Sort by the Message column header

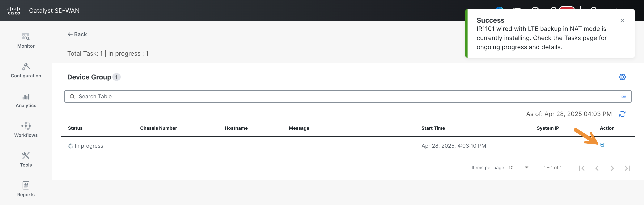click(x=299, y=128)
